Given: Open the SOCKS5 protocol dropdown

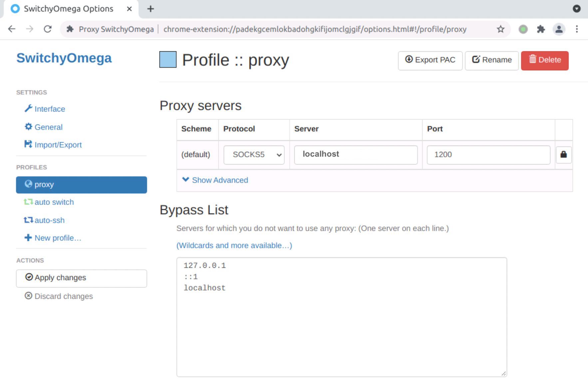Looking at the screenshot, I should click(254, 155).
